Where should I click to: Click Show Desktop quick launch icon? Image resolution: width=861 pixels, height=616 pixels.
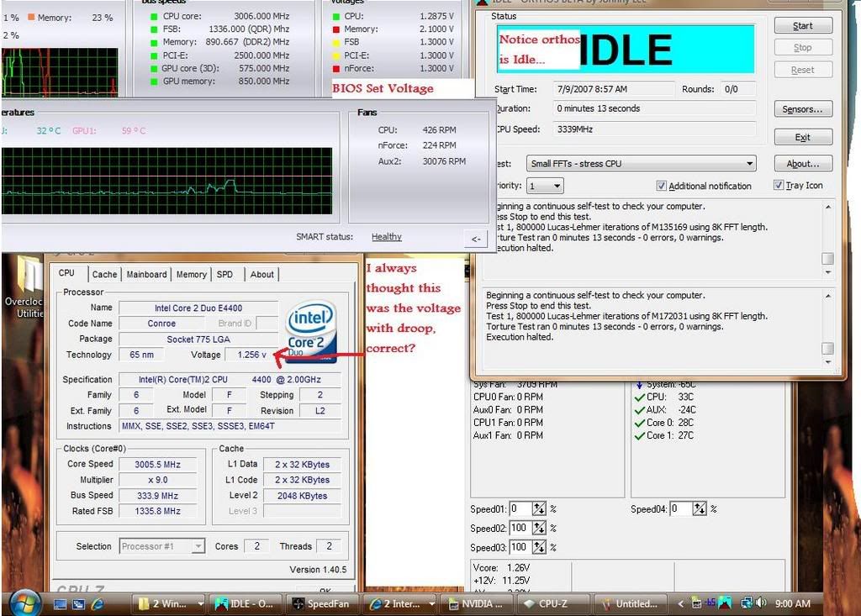(x=60, y=604)
